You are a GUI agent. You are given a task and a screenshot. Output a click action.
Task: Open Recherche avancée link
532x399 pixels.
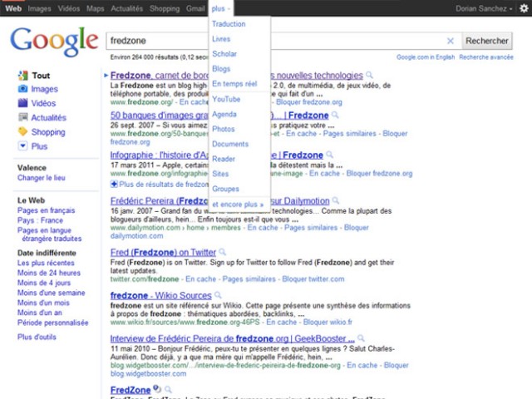point(486,57)
